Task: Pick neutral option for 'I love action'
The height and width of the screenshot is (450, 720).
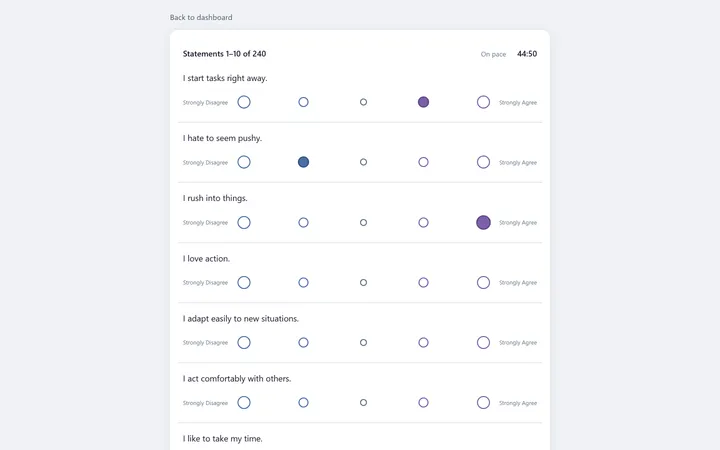Action: (363, 282)
